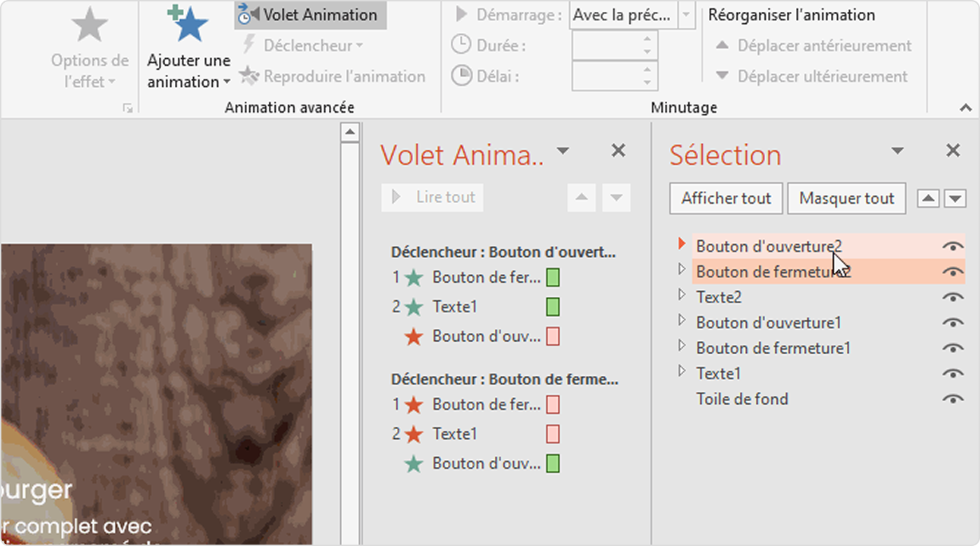
Task: Click the green timing bar for Bouton de fer...
Action: [x=552, y=278]
